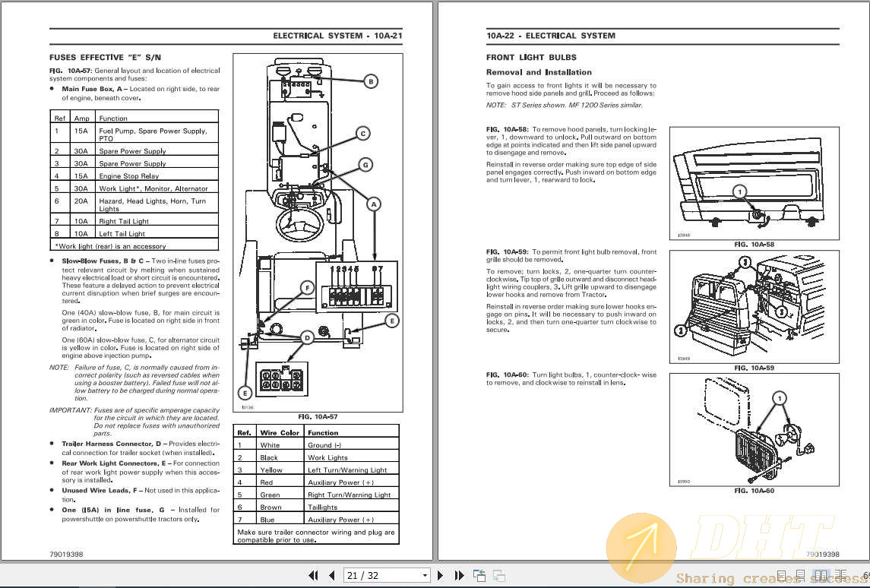Screen dimensions: 870x588
Task: Open the page number dropdown list
Action: pyautogui.click(x=424, y=575)
